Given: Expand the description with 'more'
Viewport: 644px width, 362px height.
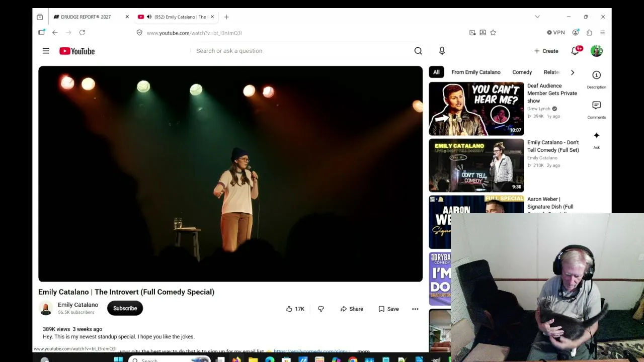Looking at the screenshot, I should click(363, 351).
